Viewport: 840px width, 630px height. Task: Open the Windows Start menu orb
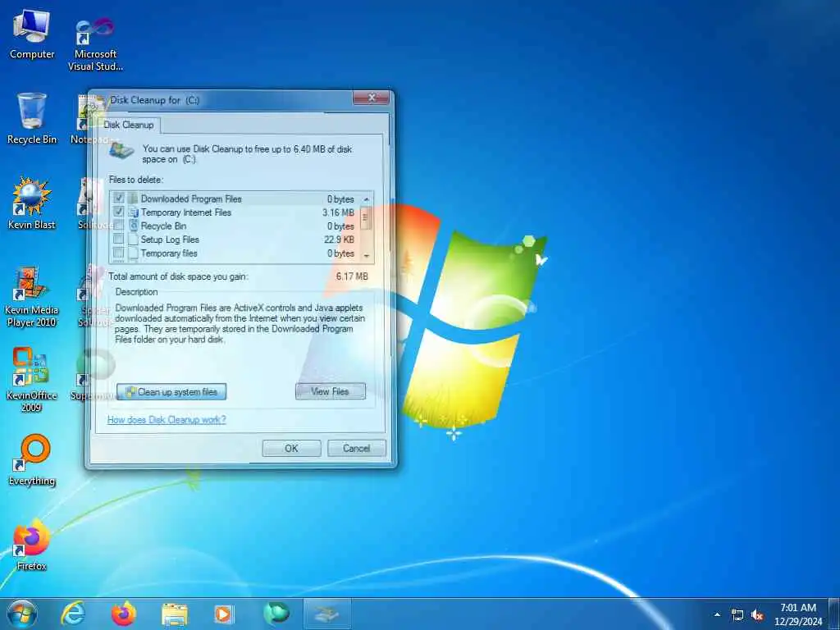[x=22, y=614]
